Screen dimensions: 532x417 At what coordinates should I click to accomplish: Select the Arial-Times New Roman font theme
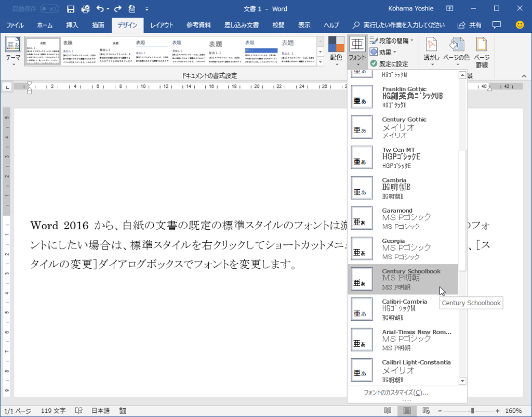[x=403, y=340]
